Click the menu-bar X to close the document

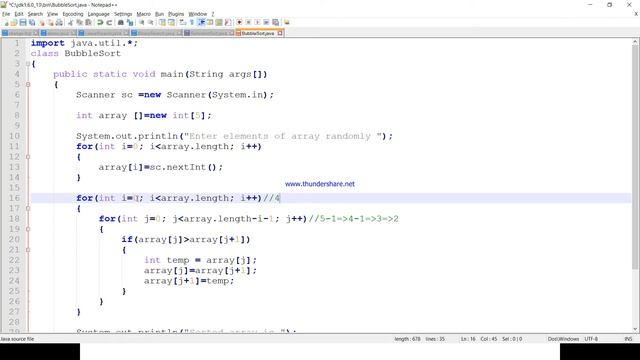click(636, 14)
